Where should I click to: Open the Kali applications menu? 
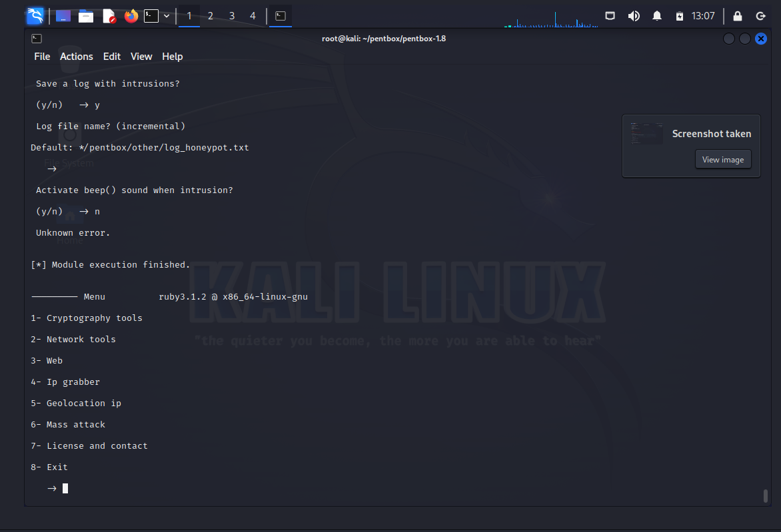pyautogui.click(x=35, y=15)
